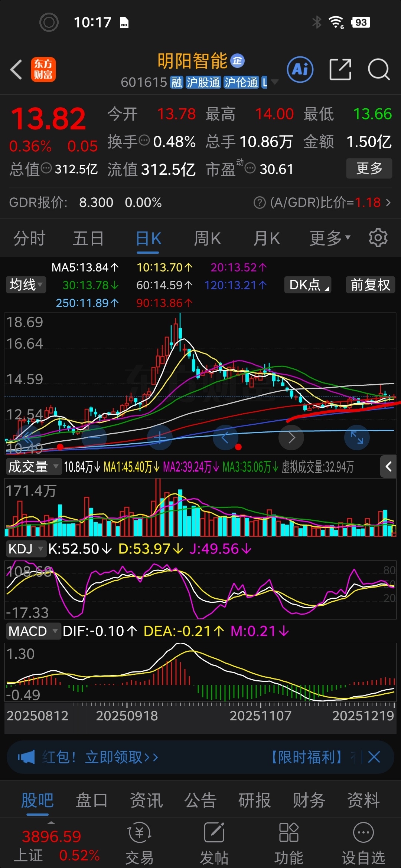Switch to 周K tab
The width and height of the screenshot is (401, 868).
click(207, 238)
